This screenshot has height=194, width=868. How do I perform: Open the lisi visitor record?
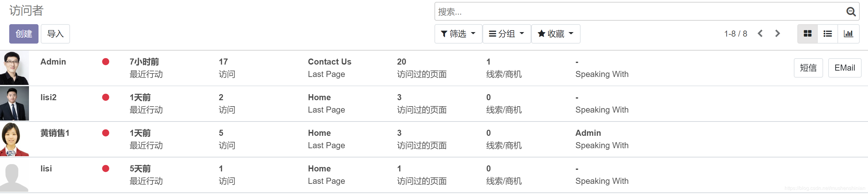(x=46, y=169)
